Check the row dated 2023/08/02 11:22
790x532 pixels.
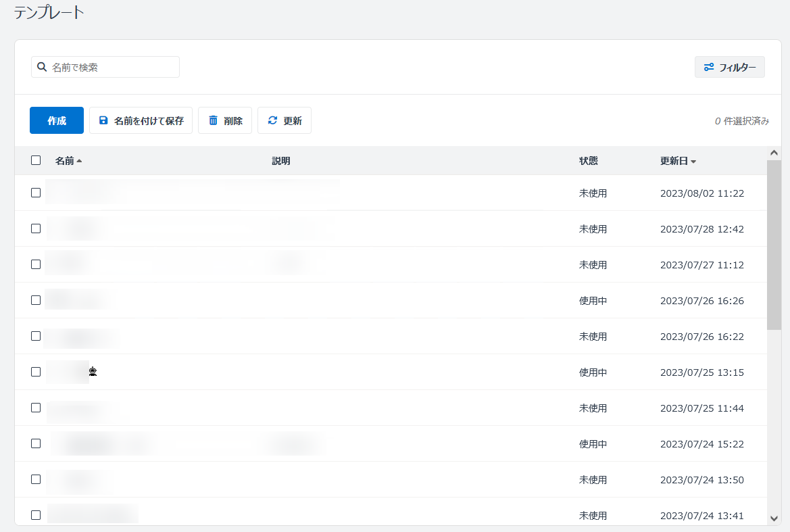click(x=36, y=193)
